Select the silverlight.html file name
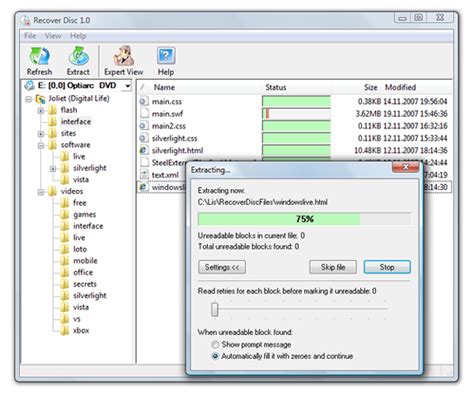 pos(177,151)
